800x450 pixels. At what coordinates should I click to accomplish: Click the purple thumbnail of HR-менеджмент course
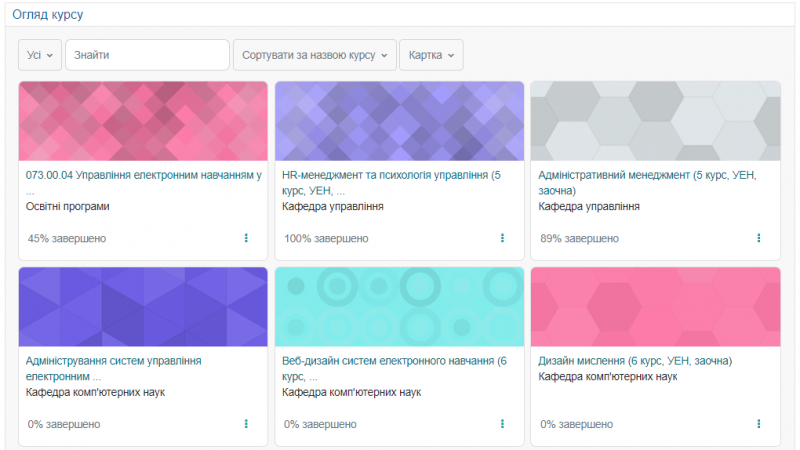(399, 120)
